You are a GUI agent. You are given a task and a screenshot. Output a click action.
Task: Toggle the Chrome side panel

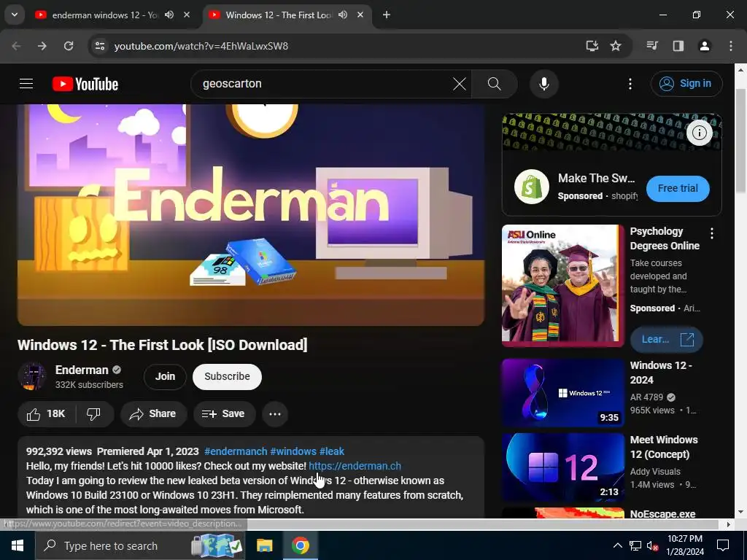678,46
